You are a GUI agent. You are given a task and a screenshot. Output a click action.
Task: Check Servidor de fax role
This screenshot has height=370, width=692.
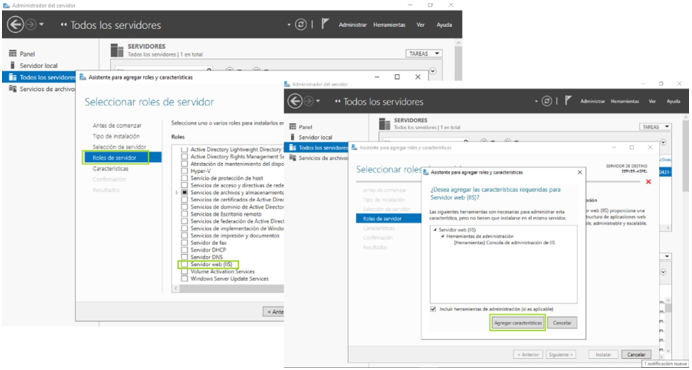pos(184,243)
